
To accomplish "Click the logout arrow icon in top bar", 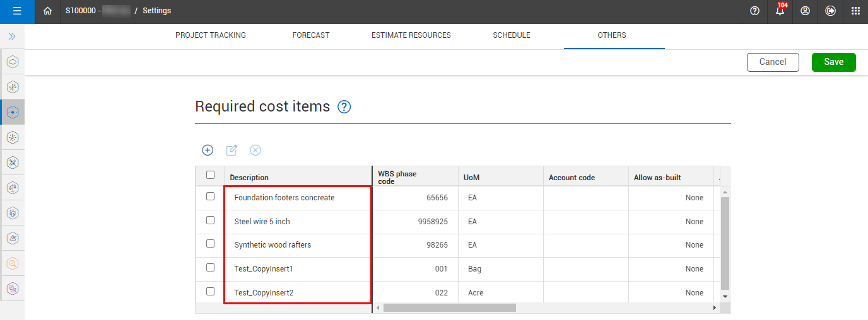I will coord(830,11).
